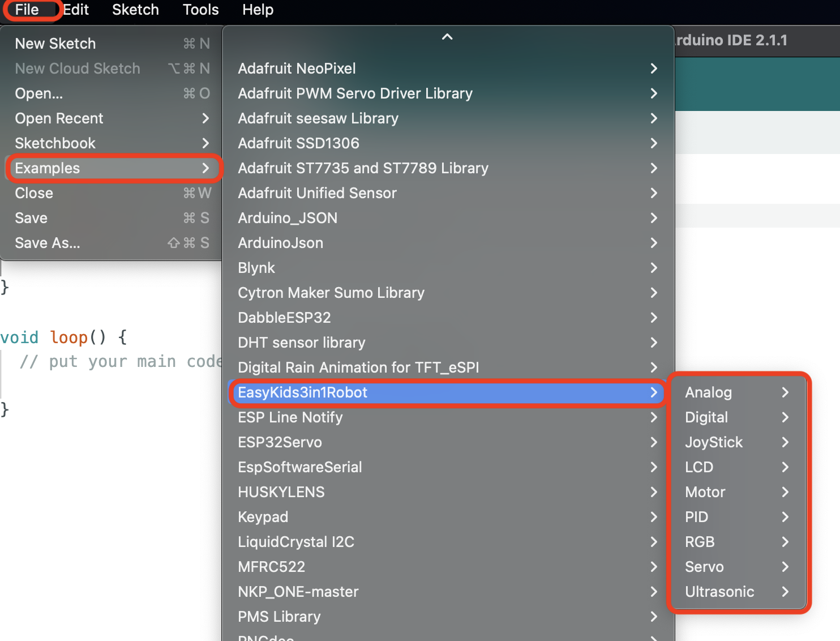The image size is (840, 641).
Task: Select New Sketch from the File menu
Action: [55, 43]
